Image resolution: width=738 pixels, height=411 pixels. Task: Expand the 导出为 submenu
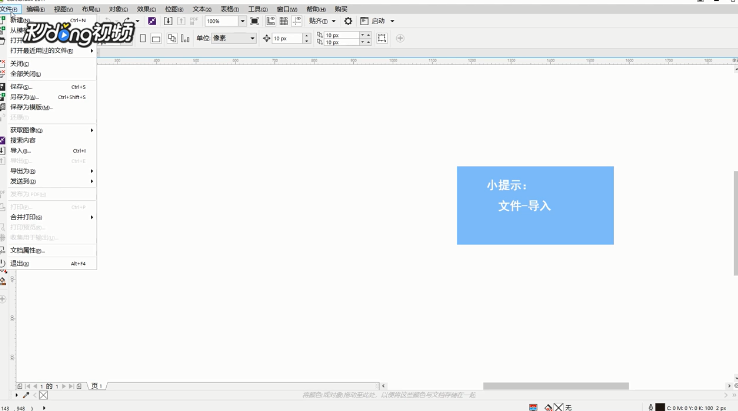[48, 171]
